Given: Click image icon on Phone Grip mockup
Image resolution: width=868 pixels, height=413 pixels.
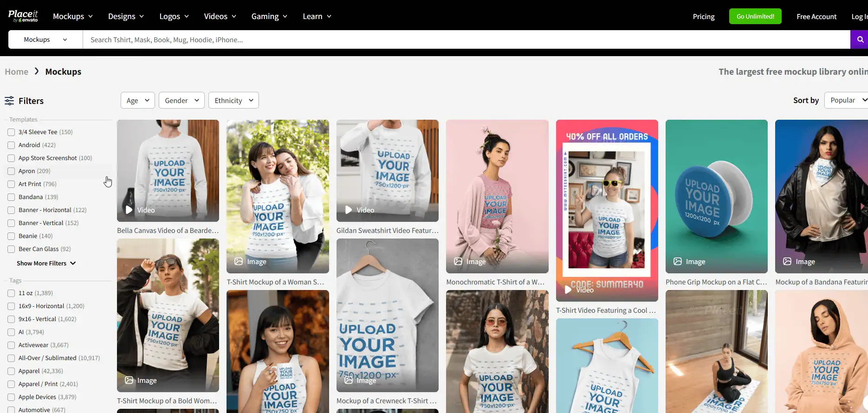Looking at the screenshot, I should click(x=678, y=261).
